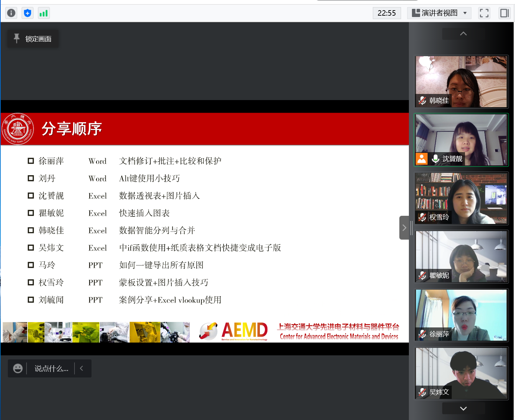The width and height of the screenshot is (515, 420).
Task: Click the muted mic icon for 吴炜文
Action: coord(422,392)
